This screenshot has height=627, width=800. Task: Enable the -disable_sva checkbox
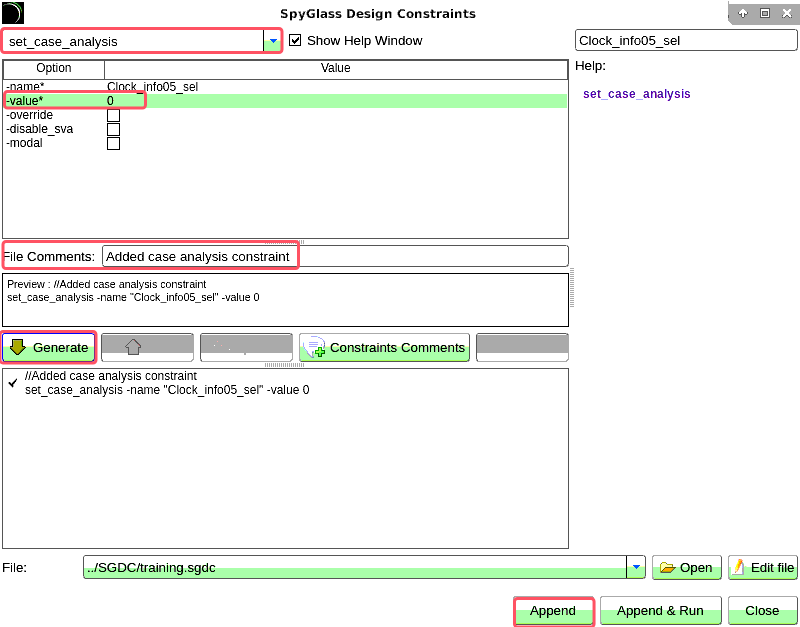(113, 129)
